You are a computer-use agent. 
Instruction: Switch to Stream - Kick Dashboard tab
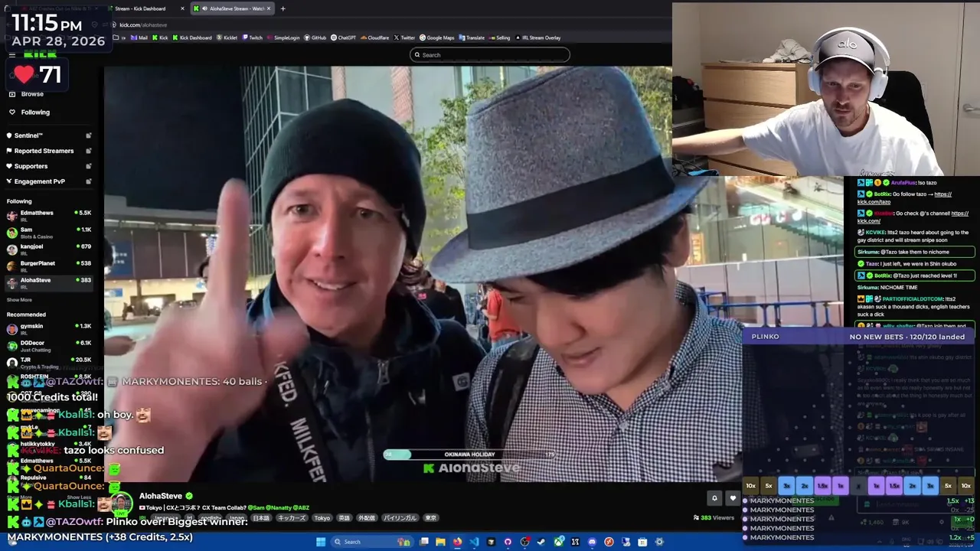[145, 8]
